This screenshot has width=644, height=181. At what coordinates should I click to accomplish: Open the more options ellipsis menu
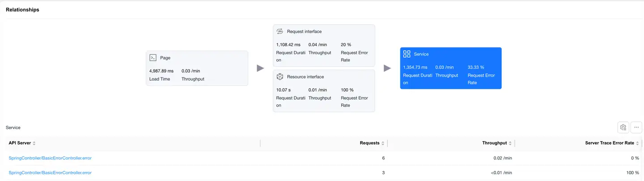pos(636,127)
